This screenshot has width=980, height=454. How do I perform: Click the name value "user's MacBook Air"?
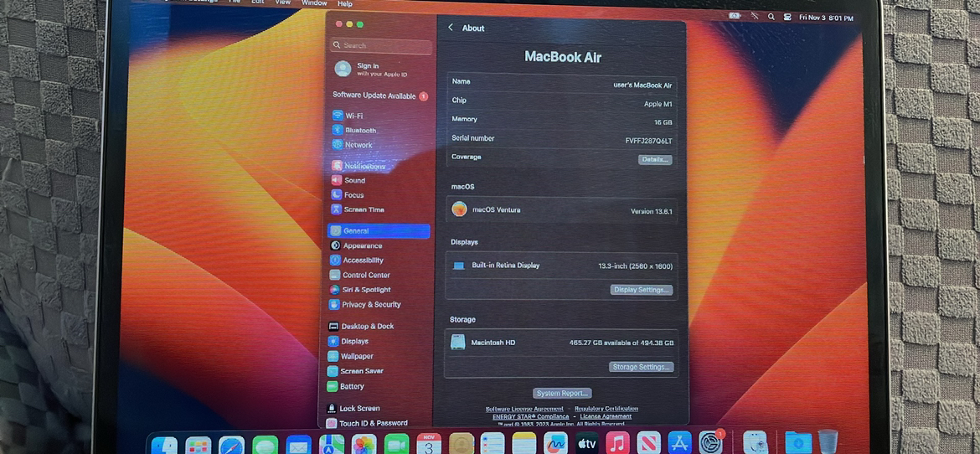[642, 85]
